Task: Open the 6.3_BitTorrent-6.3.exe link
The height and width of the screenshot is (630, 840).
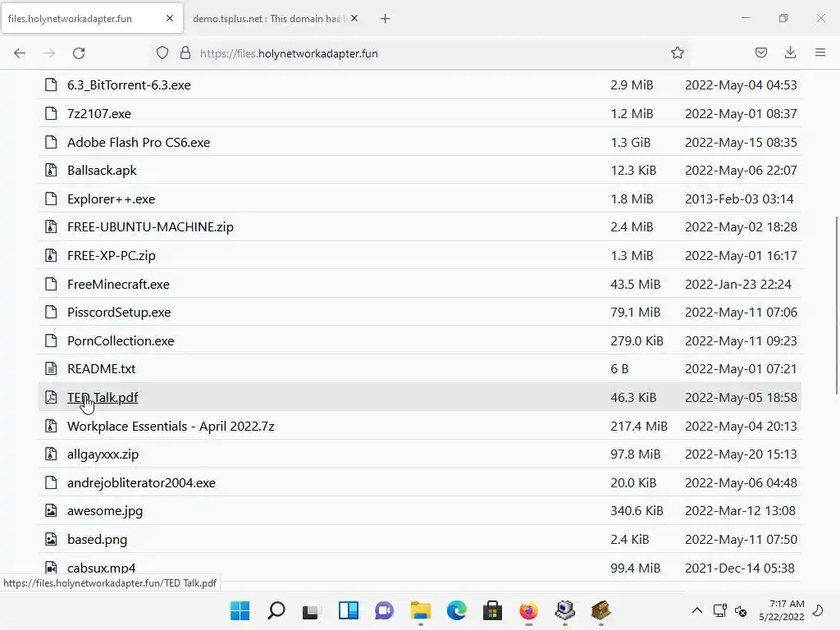Action: pyautogui.click(x=129, y=85)
